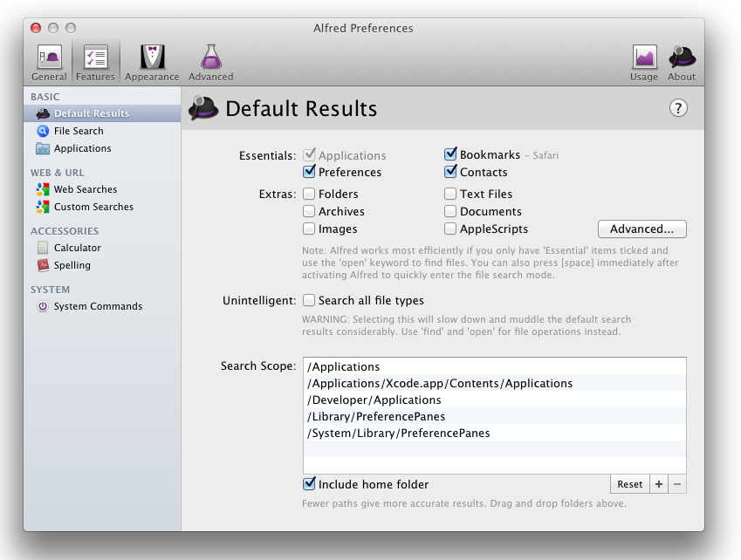Click the Reset search scope button
This screenshot has height=560, width=741.
630,484
